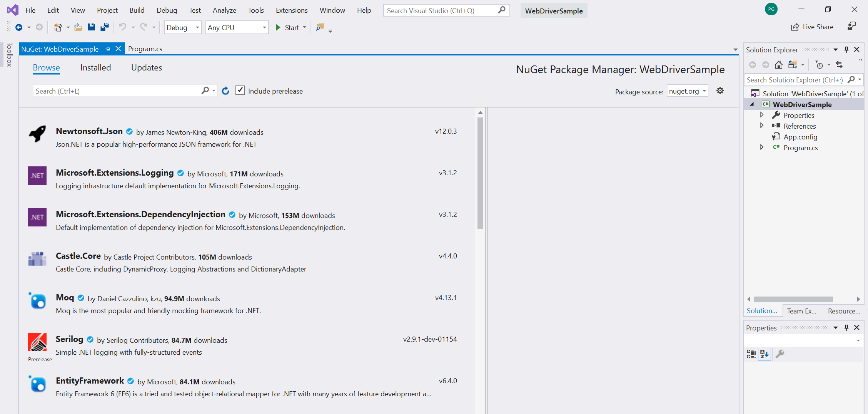
Task: Click the Save All toolbar icon
Action: (x=104, y=27)
